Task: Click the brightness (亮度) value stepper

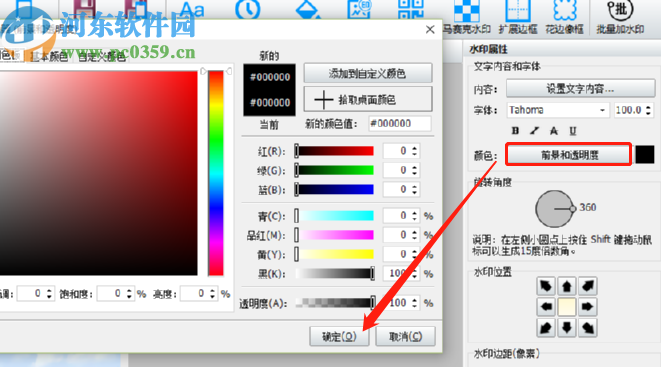Action: click(x=212, y=293)
